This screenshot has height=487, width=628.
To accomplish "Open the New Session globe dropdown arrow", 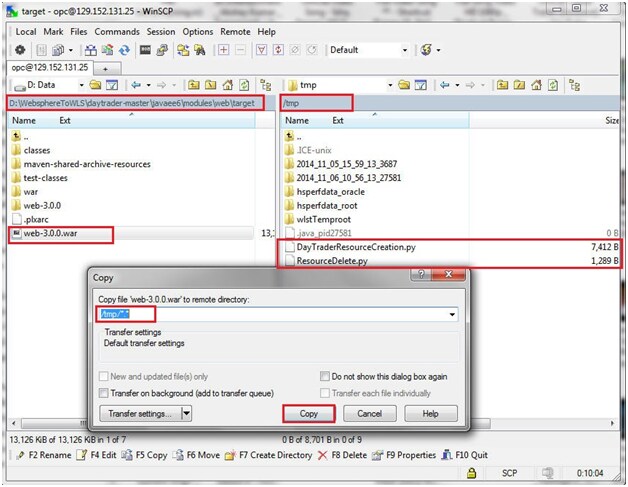I will pos(438,50).
